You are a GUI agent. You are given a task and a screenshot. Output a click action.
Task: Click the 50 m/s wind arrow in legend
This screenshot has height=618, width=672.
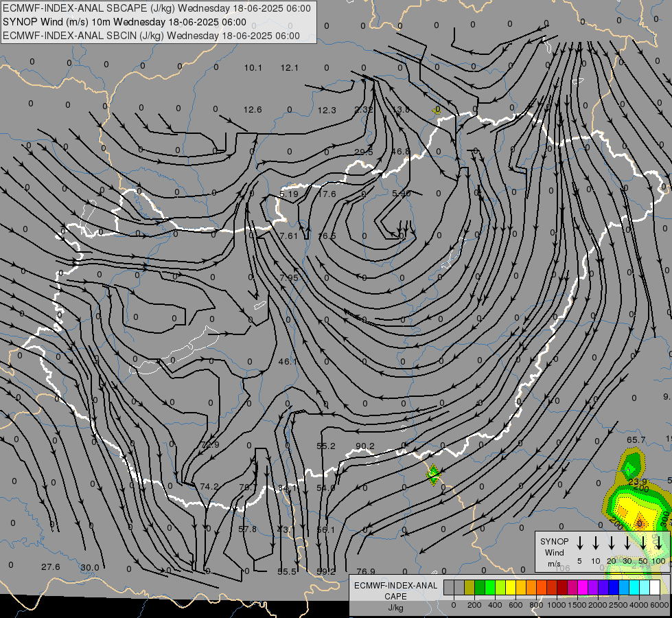click(x=643, y=543)
